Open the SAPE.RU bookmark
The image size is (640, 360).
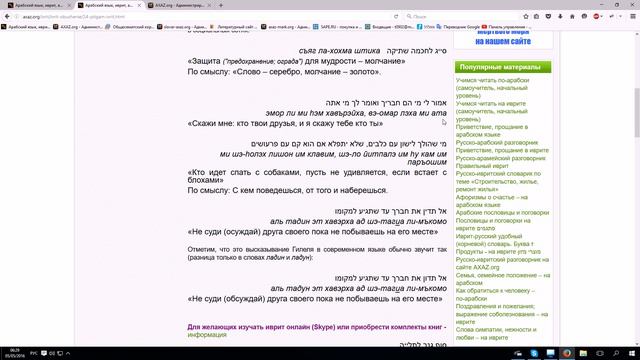click(337, 27)
